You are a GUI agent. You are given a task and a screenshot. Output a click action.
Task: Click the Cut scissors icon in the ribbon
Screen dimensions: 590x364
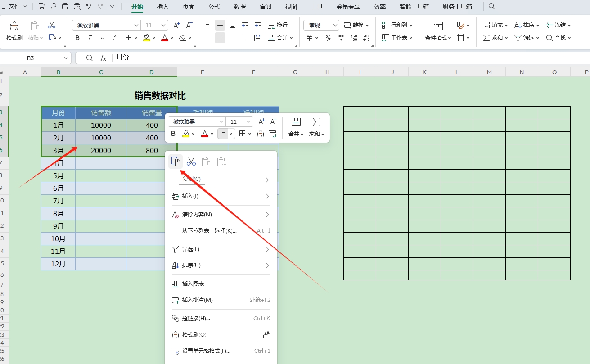pyautogui.click(x=52, y=26)
